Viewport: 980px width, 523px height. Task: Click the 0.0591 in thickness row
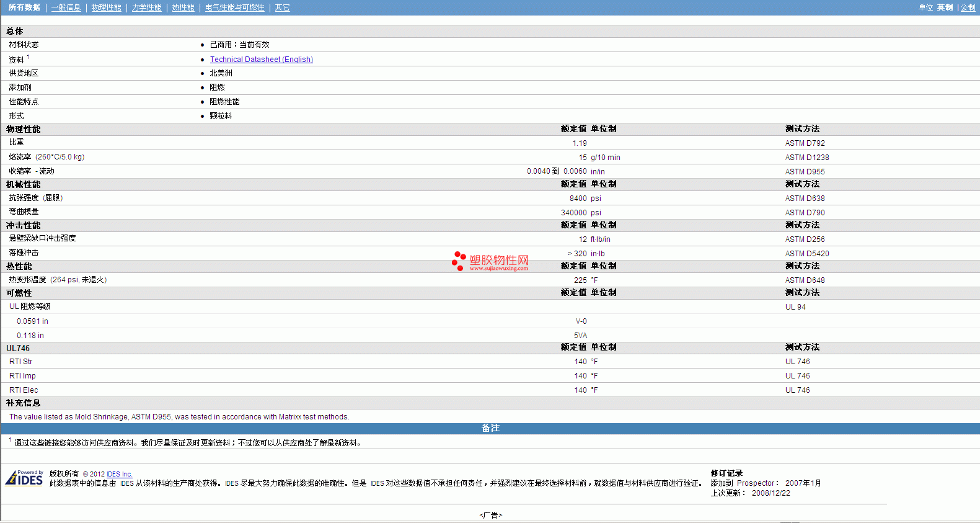32,321
